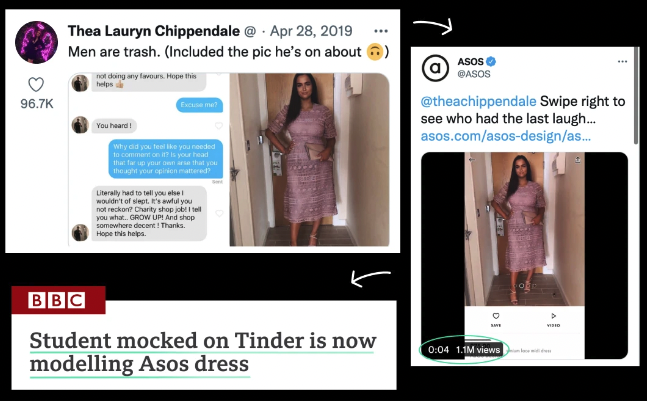647x402 pixels.
Task: Click Thea's purple profile avatar
Action: pos(36,42)
